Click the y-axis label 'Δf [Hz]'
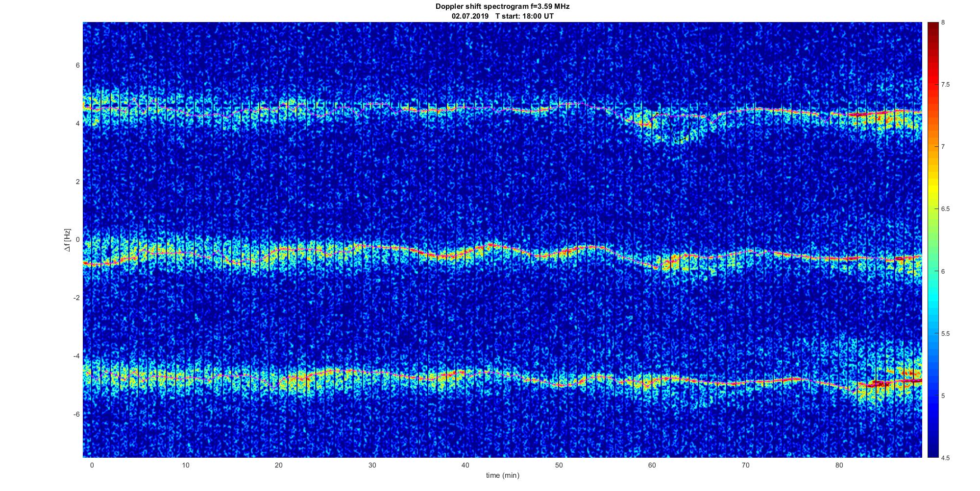Screen dimensions: 980x491 (67, 240)
